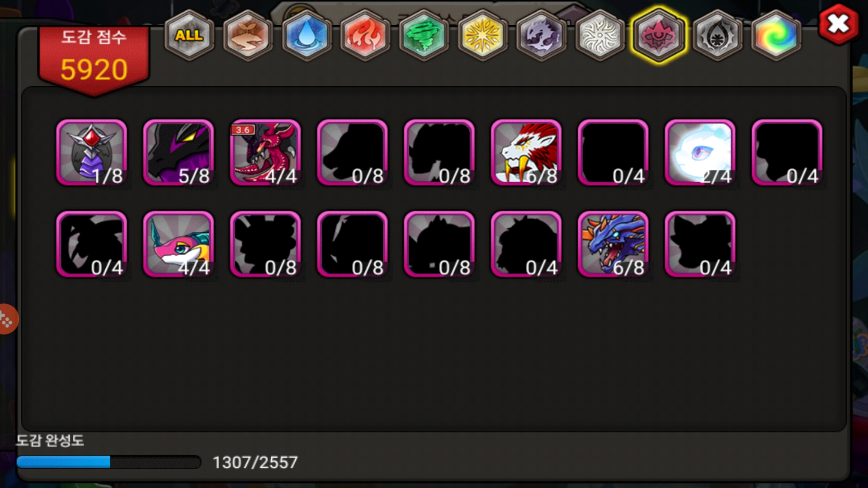Open the crimson dragon entry marked 3.6
The height and width of the screenshot is (488, 868).
click(265, 153)
